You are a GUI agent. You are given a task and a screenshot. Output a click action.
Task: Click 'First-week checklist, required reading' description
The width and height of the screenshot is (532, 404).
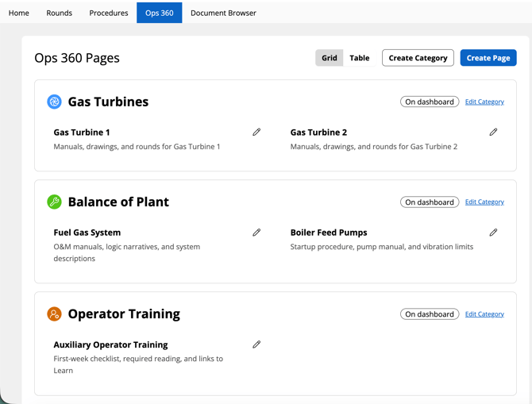tap(138, 364)
